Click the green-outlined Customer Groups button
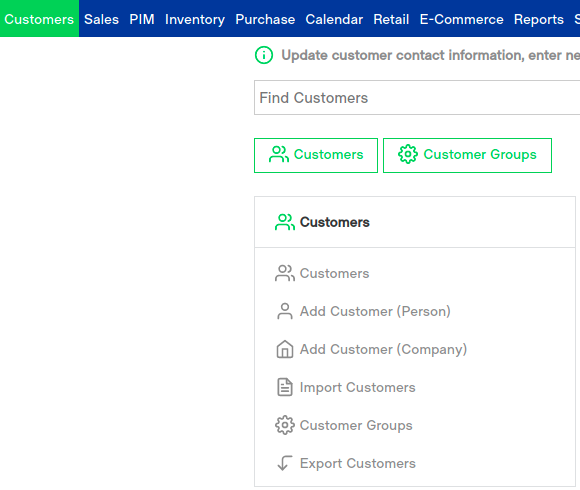580x490 pixels. [x=467, y=155]
